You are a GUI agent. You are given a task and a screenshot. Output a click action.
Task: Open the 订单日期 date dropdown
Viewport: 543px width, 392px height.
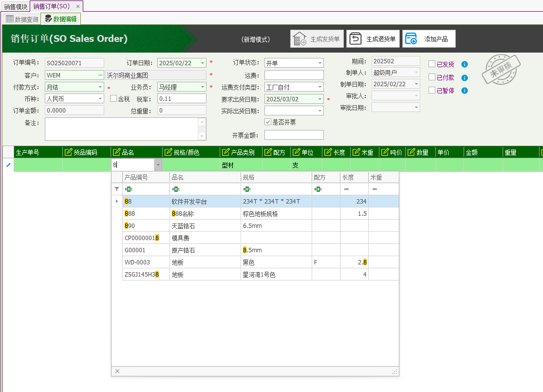[203, 63]
